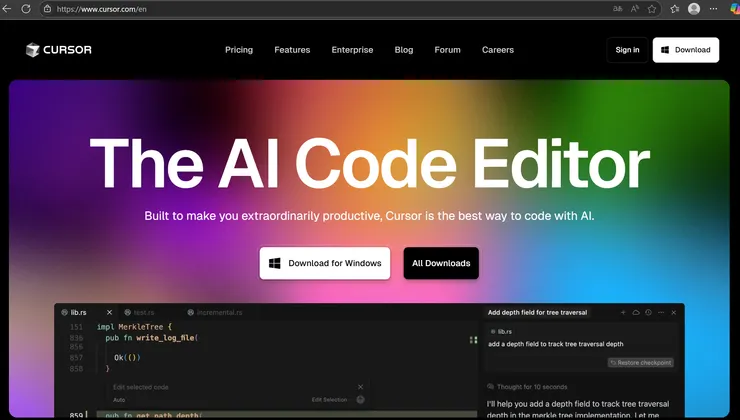Open the translate page icon

pyautogui.click(x=617, y=8)
